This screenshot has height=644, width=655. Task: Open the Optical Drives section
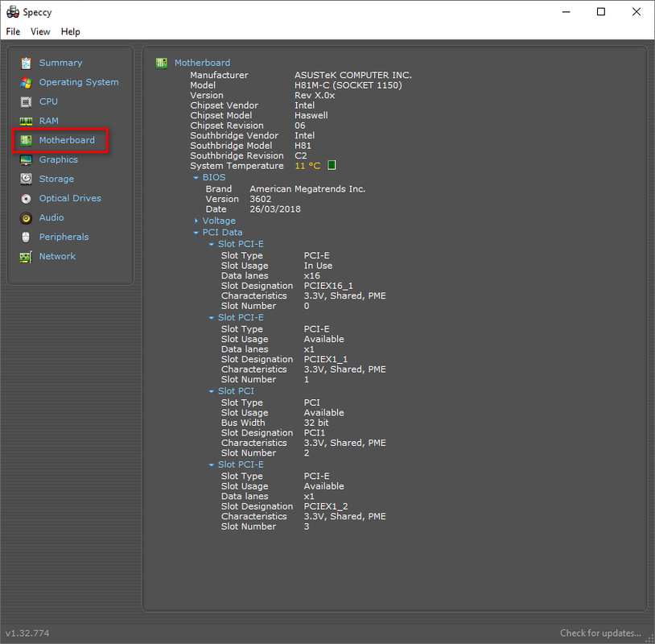click(x=70, y=198)
